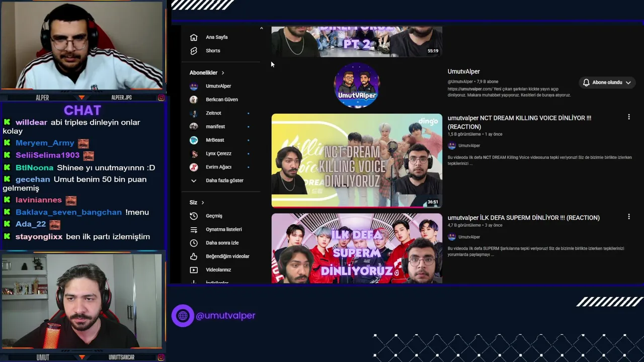Click username SeliiSelima1903 in chat
The image size is (644, 362).
point(47,155)
